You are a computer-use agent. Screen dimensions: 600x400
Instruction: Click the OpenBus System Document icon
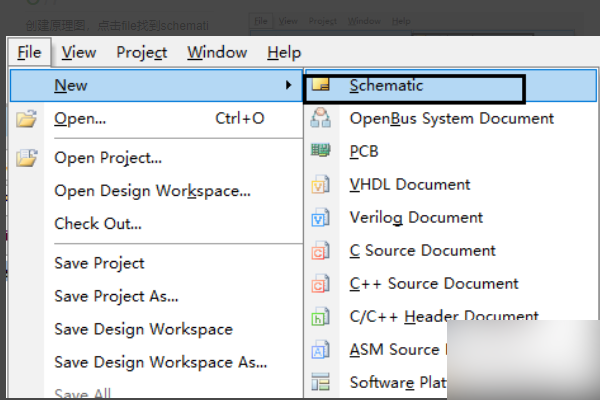pyautogui.click(x=321, y=119)
